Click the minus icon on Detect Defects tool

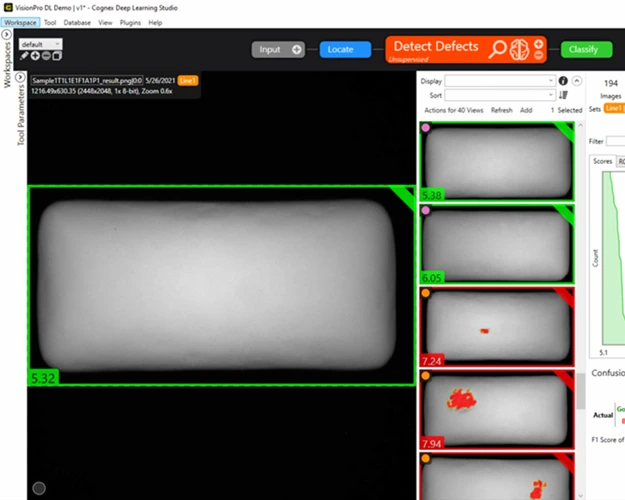(x=539, y=55)
